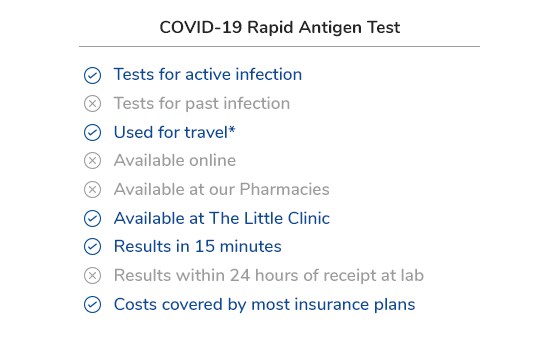The width and height of the screenshot is (560, 364).
Task: Click the X icon beside Available online
Action: [92, 161]
